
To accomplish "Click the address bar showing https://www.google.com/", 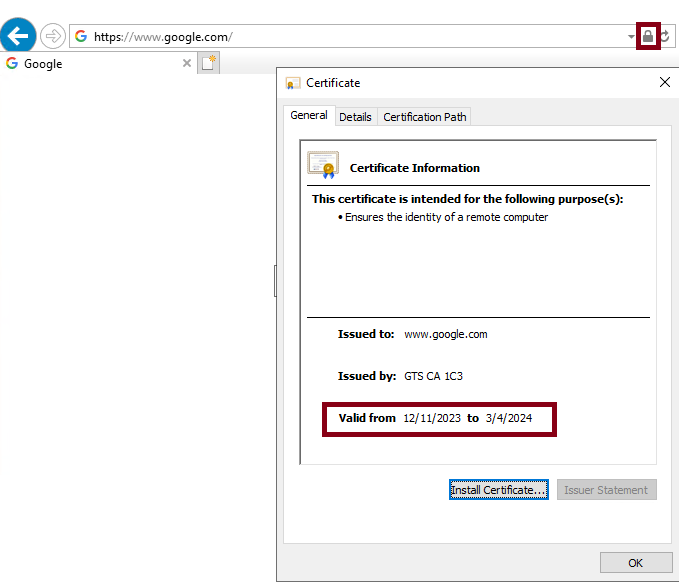I will coord(353,36).
